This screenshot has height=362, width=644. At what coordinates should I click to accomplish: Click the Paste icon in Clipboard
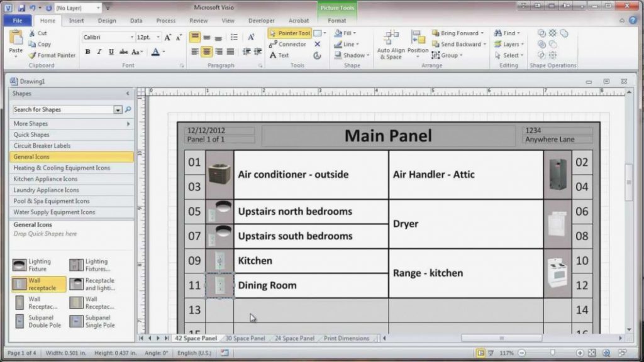pos(16,40)
